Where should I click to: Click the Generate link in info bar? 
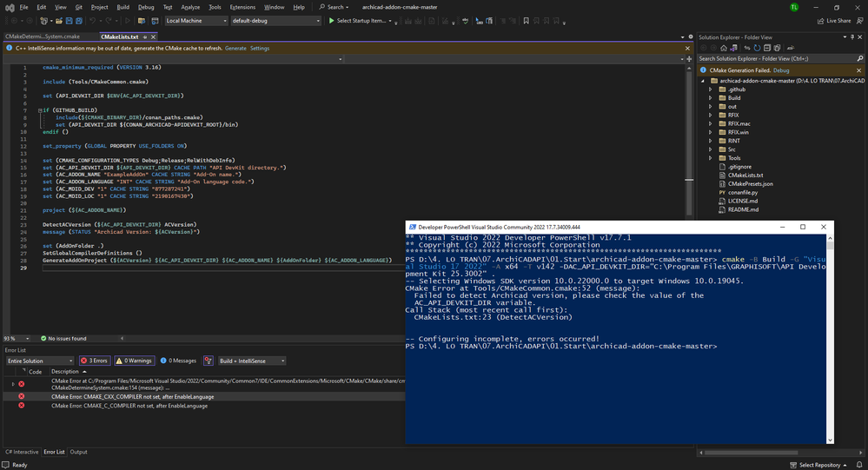tap(235, 49)
